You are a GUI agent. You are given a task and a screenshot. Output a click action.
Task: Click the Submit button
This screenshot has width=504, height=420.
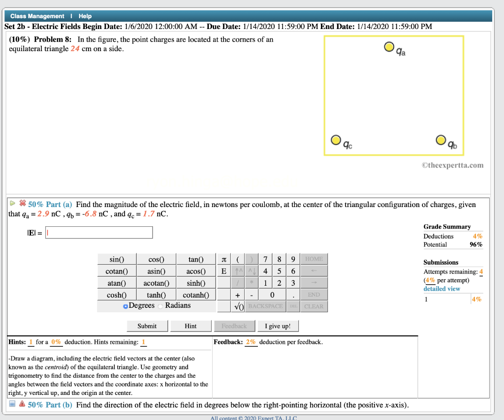(x=147, y=326)
